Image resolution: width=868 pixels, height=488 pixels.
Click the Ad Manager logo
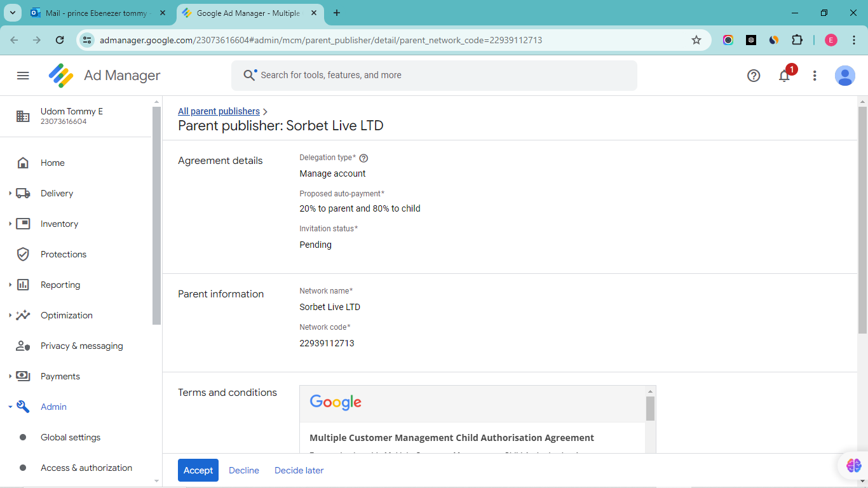pos(62,76)
